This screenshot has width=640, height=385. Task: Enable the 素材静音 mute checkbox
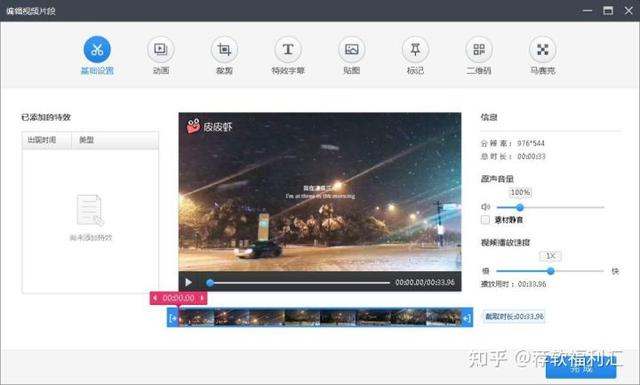[x=485, y=220]
